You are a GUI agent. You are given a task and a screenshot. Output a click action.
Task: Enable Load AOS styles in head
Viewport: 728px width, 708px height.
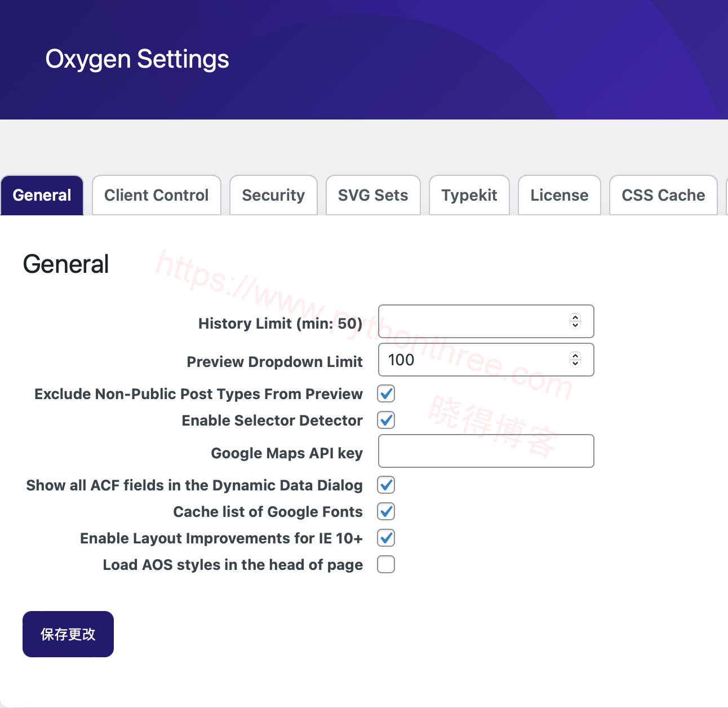click(x=385, y=564)
